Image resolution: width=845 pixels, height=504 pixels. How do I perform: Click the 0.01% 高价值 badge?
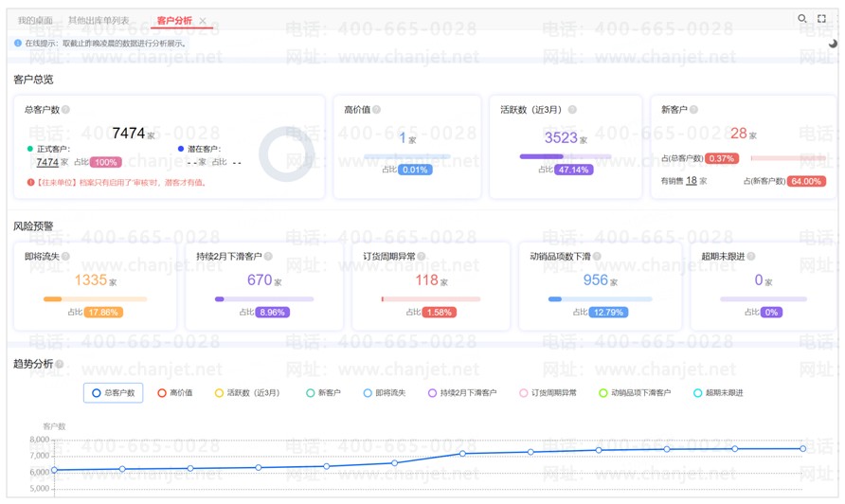(x=415, y=170)
